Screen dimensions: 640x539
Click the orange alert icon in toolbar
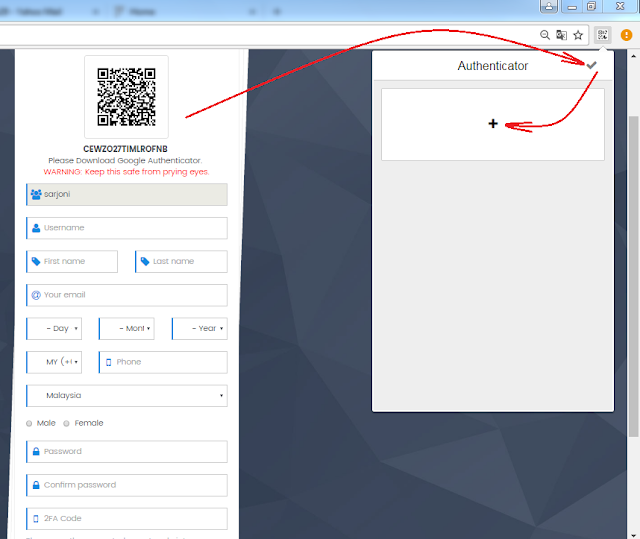pyautogui.click(x=626, y=35)
